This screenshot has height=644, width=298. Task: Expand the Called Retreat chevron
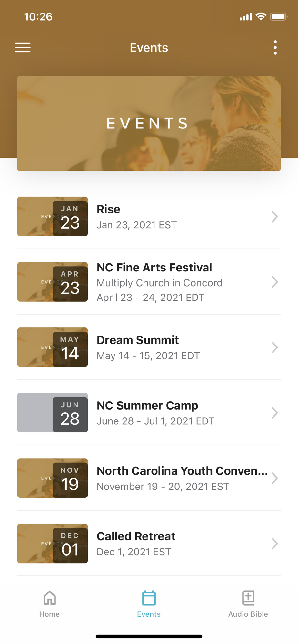[x=274, y=544]
